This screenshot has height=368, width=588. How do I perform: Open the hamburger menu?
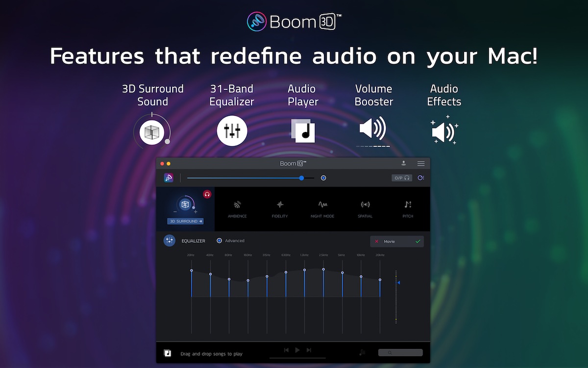[421, 163]
